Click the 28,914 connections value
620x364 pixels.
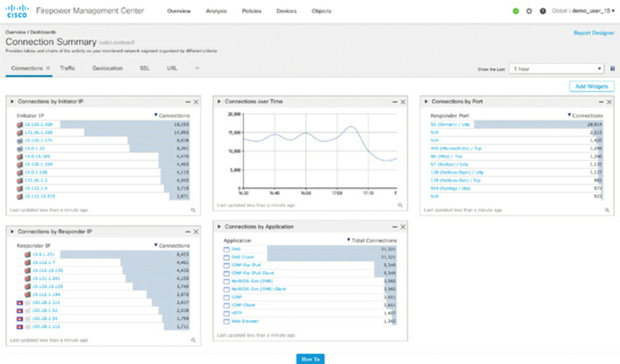(x=595, y=124)
